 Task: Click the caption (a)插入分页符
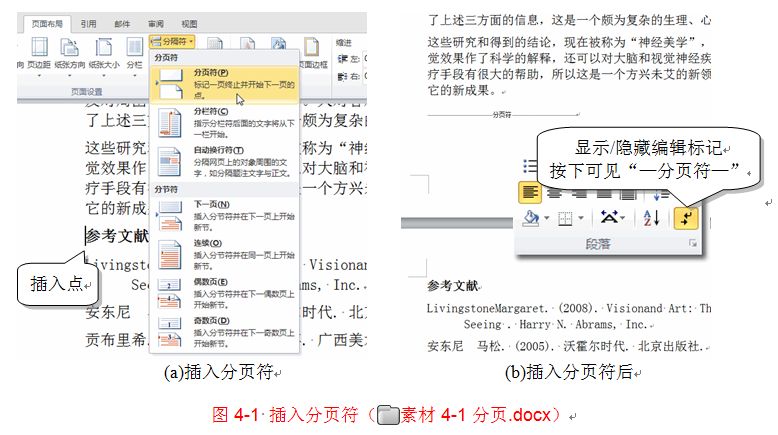tap(219, 372)
